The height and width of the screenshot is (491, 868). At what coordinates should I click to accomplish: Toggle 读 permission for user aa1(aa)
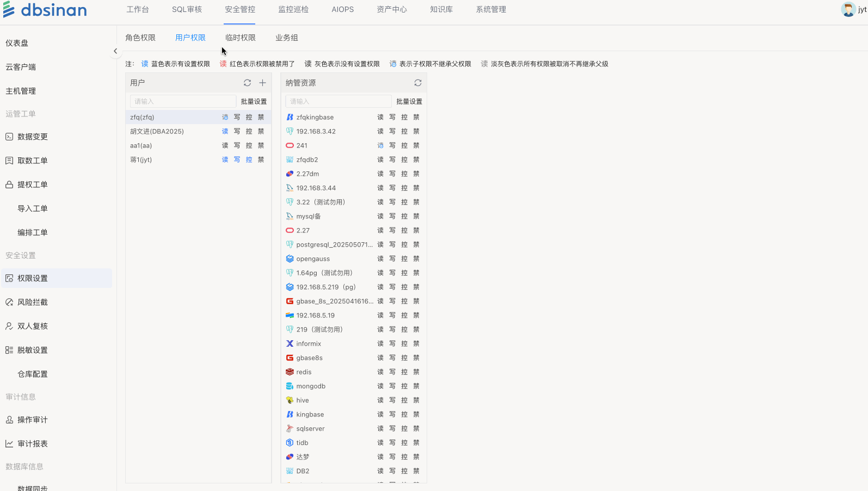225,145
